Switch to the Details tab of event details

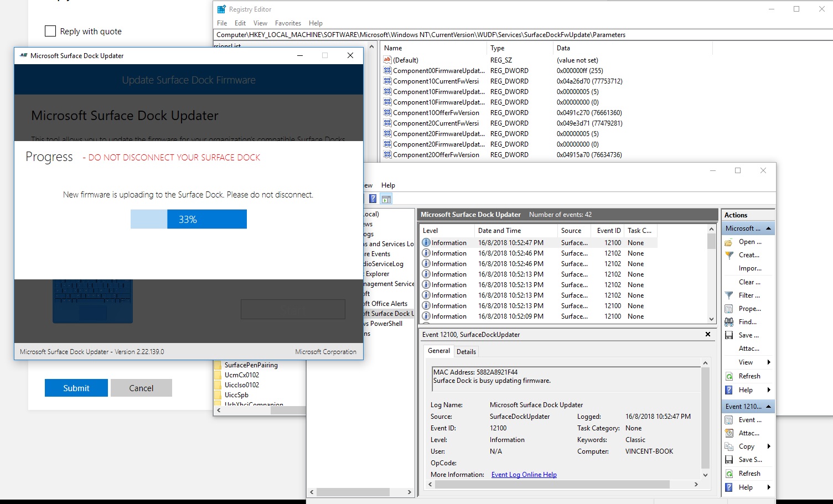click(466, 352)
